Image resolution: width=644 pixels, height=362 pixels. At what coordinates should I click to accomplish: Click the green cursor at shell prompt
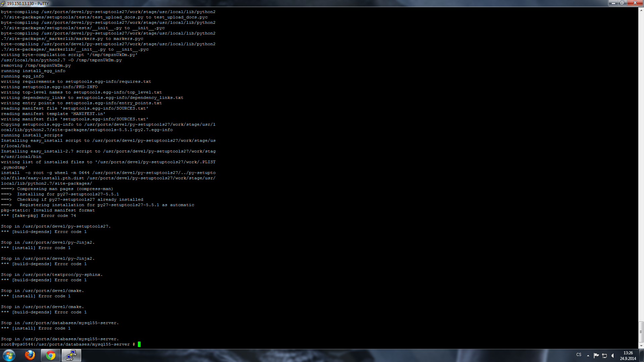tap(139, 344)
